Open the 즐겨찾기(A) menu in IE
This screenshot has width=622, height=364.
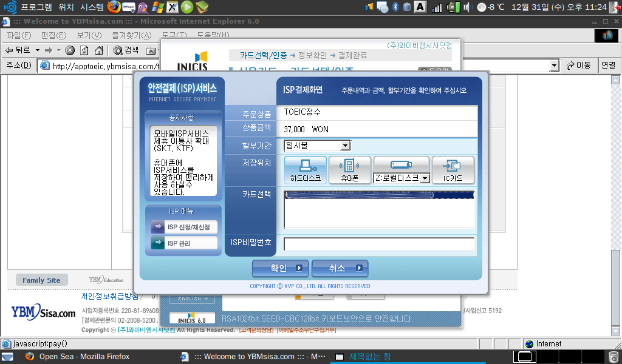[x=131, y=36]
